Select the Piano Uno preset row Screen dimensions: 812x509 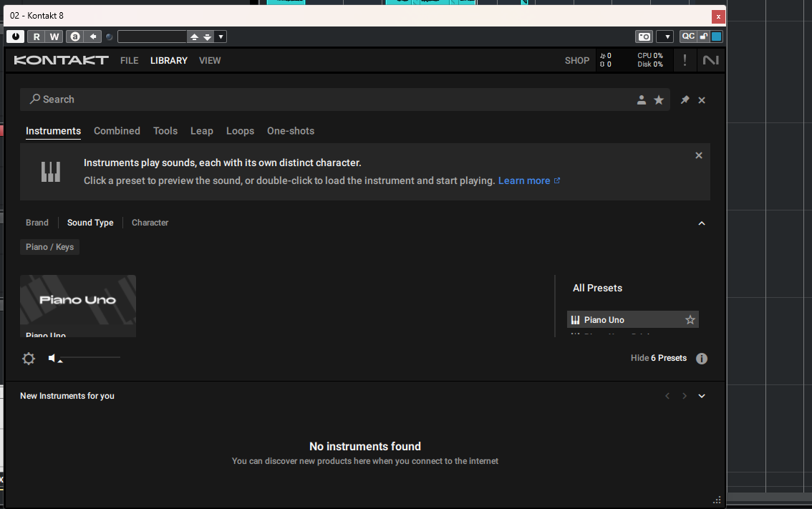(x=633, y=319)
